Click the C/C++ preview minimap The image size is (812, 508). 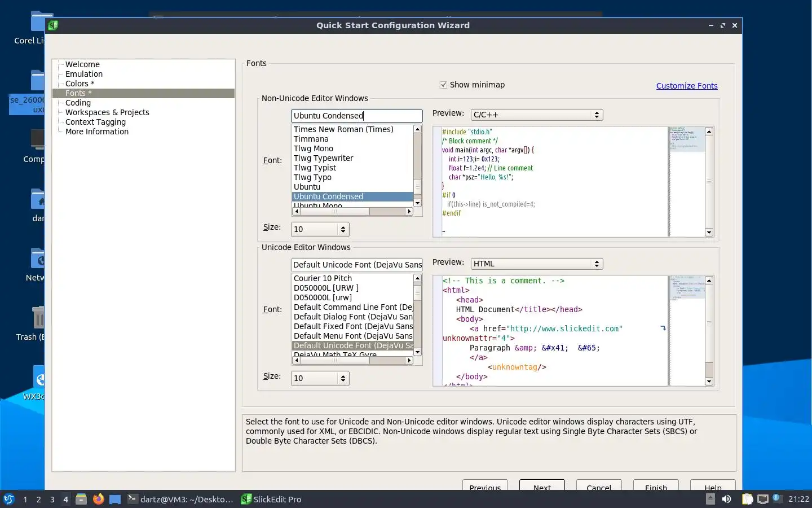pos(687,181)
